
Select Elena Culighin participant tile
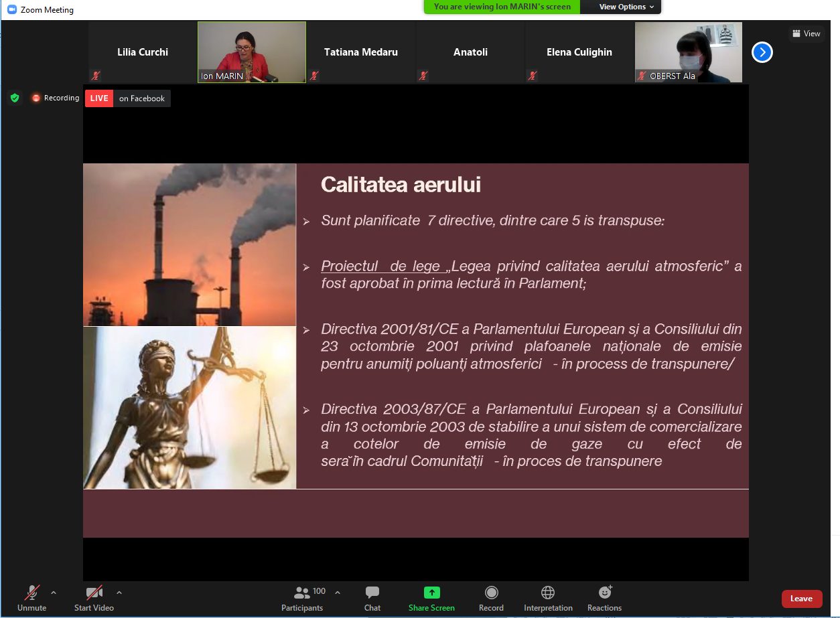pos(579,52)
